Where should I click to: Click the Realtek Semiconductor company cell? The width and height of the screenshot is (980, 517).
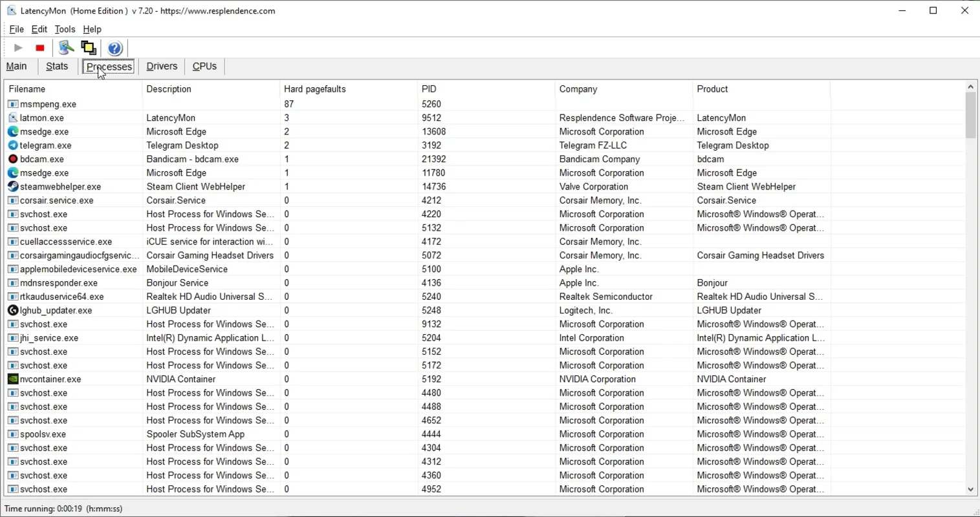(x=606, y=297)
